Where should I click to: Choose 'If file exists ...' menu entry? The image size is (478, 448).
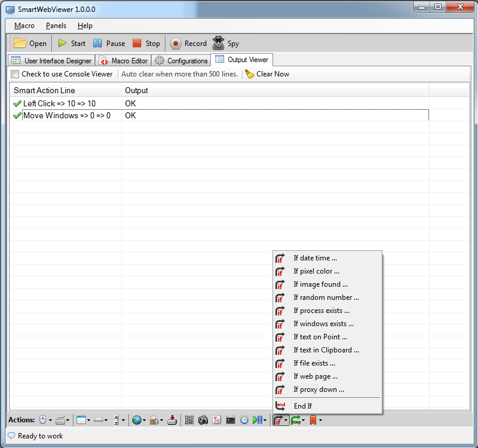point(327,363)
